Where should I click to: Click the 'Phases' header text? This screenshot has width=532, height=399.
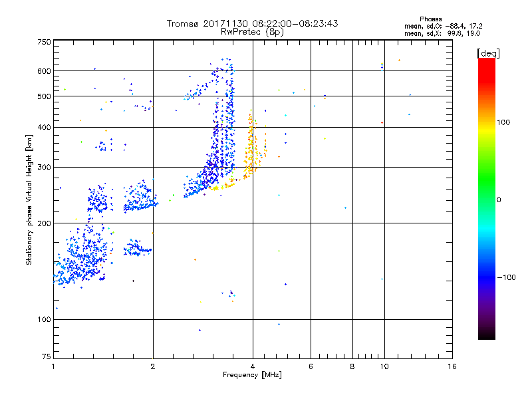tap(430, 19)
